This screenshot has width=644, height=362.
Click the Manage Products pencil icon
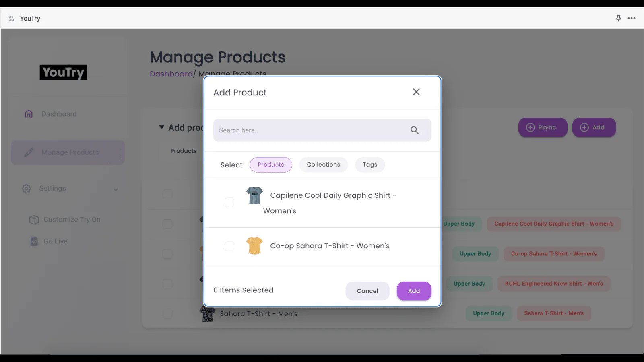[29, 152]
